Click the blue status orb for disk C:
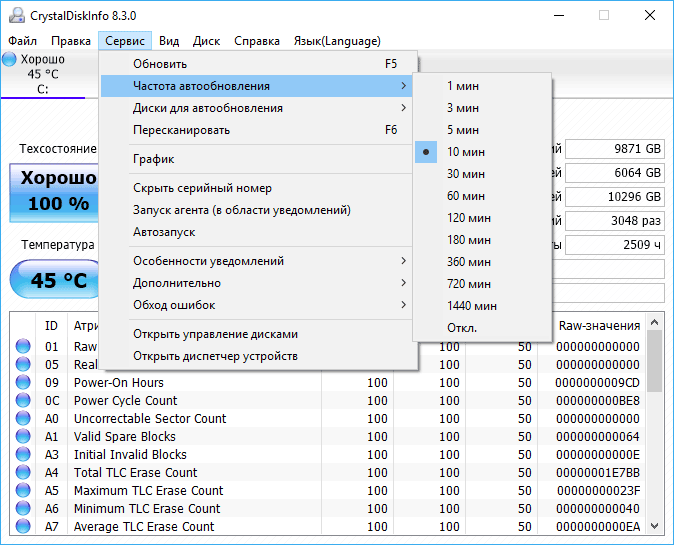This screenshot has width=674, height=545. coord(9,59)
